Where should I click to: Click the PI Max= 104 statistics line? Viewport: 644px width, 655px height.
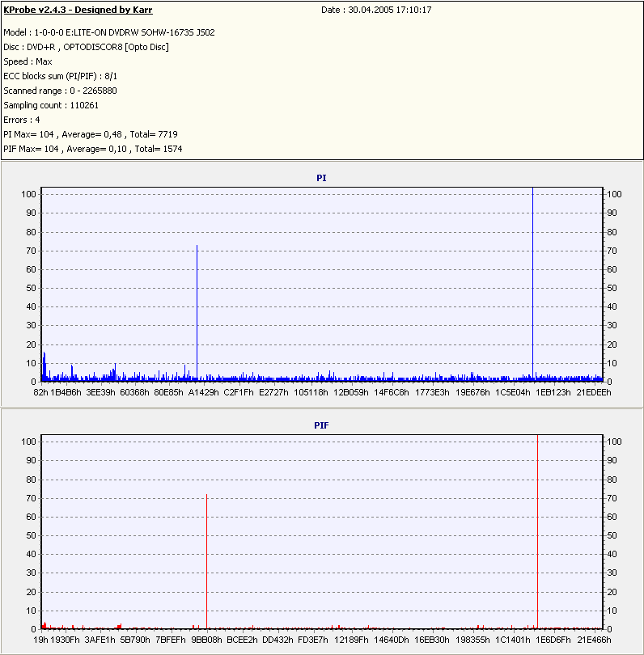point(91,134)
